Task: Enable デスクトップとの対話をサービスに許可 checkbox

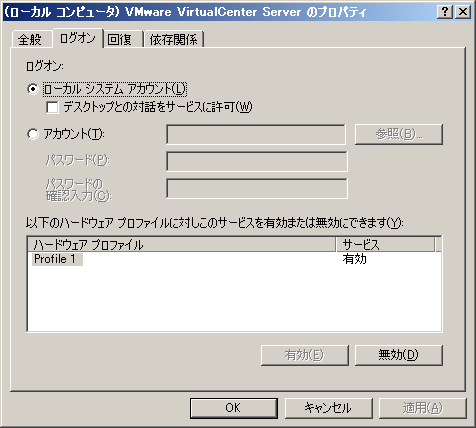Action: (52, 107)
